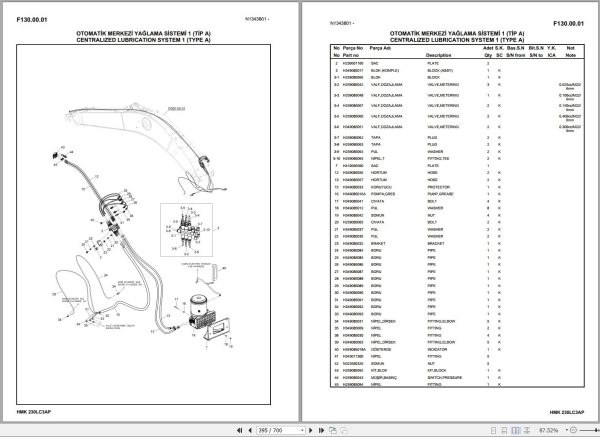The width and height of the screenshot is (600, 437).
Task: Switch to continuous page layout
Action: coord(504,430)
